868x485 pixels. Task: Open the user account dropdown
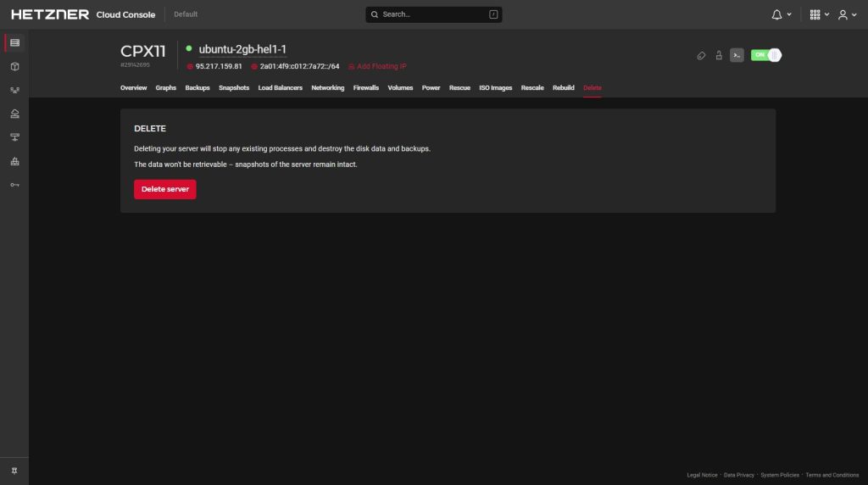[x=846, y=14]
